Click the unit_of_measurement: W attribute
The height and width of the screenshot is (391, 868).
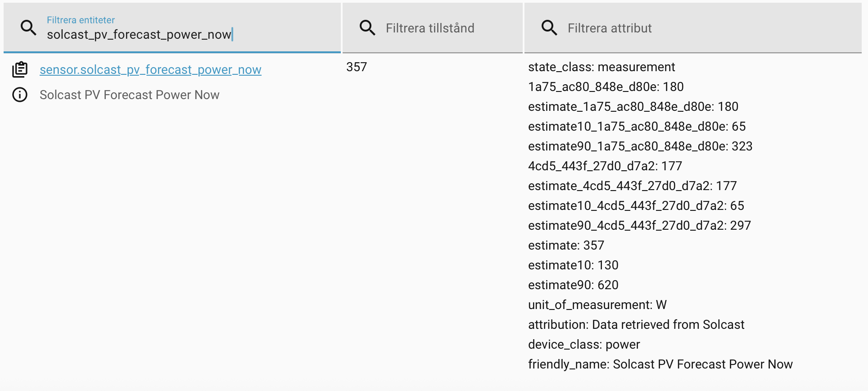[597, 305]
